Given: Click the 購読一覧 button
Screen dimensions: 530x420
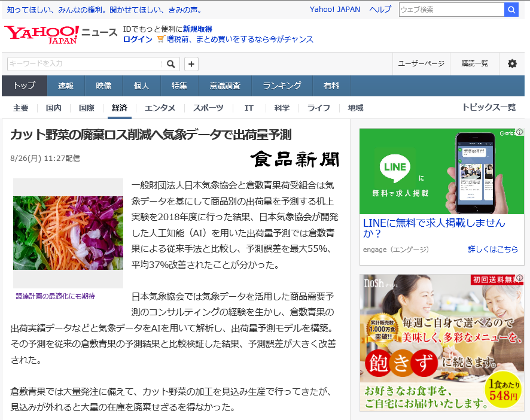Looking at the screenshot, I should tap(474, 63).
